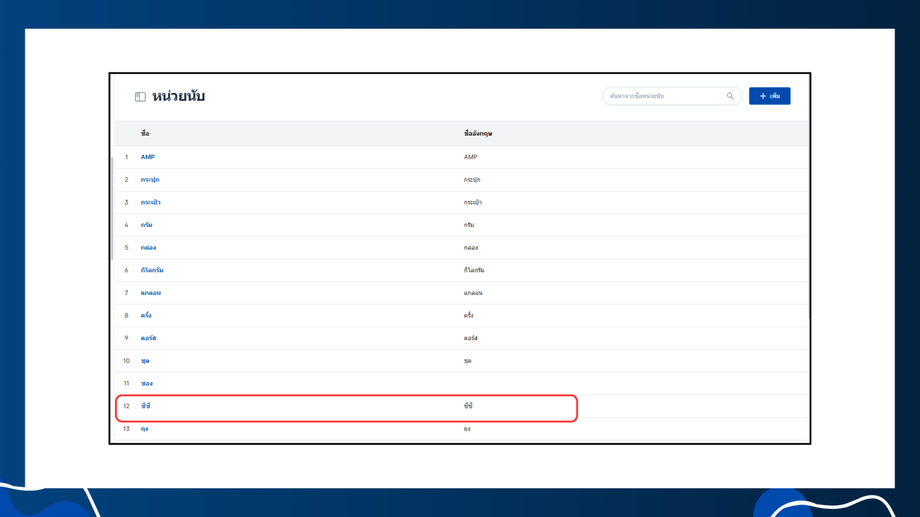Select กล่อง cell in ชื่ออังกฤษ column
Viewport: 920px width, 517px height.
click(x=471, y=248)
